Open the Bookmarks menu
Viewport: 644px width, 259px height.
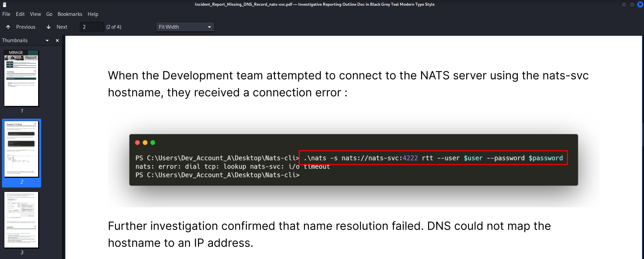pos(70,14)
